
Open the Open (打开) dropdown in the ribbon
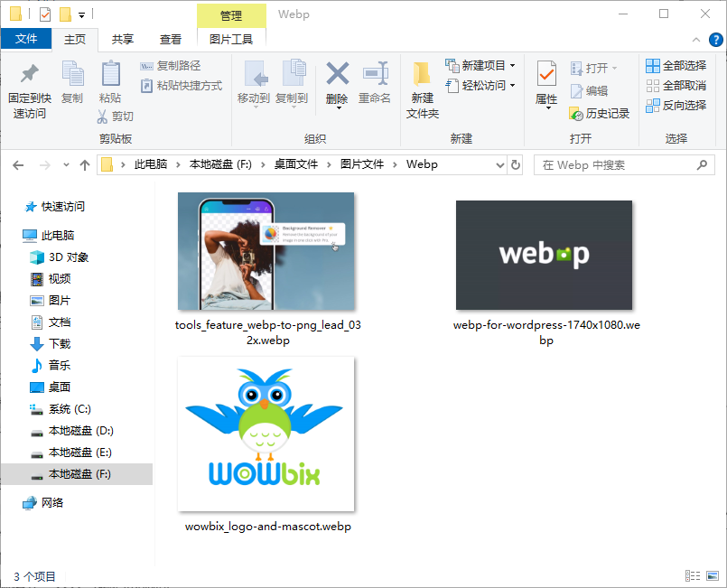(x=615, y=69)
